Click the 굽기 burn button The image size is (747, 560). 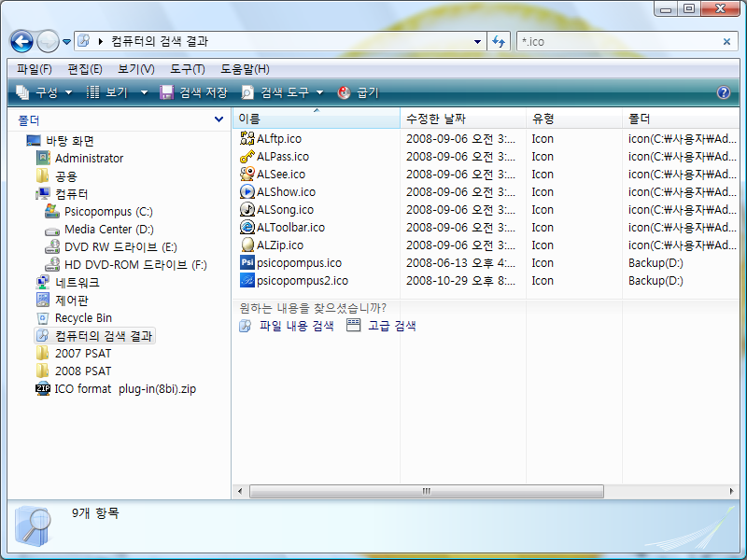[359, 92]
